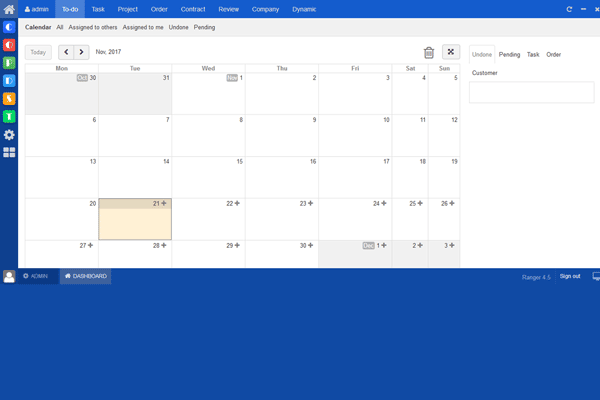
Task: Go to the next month arrow
Action: pos(81,52)
